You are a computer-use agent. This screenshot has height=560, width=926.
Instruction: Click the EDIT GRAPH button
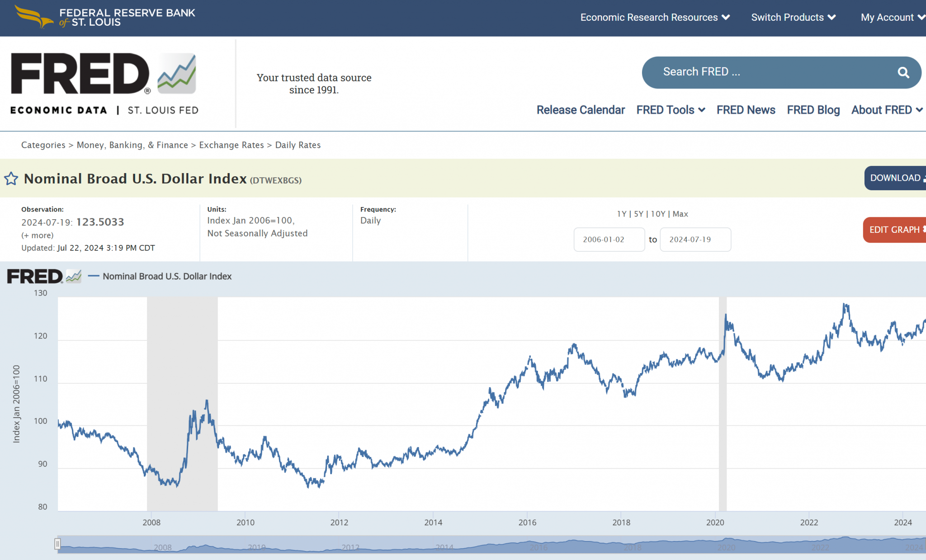[x=894, y=230]
